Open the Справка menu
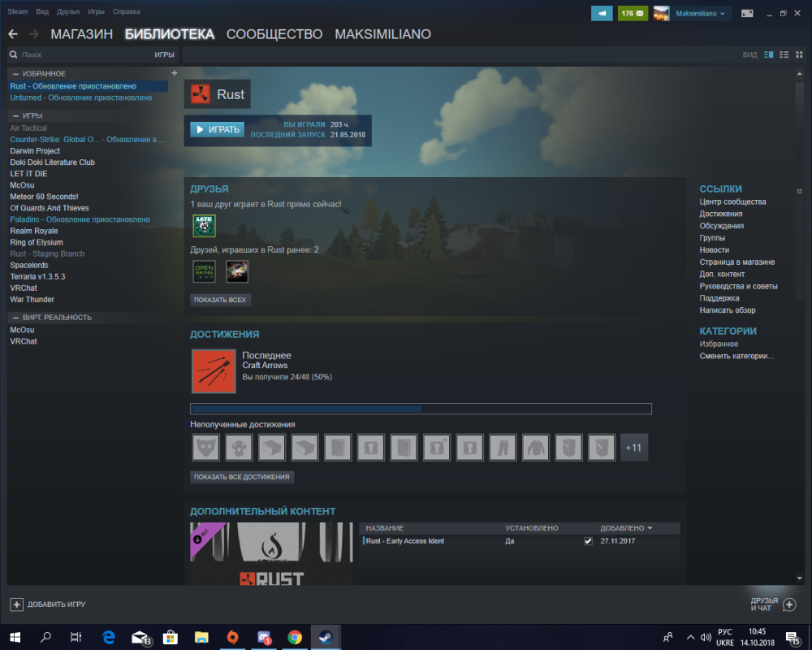Screen dimensions: 812x650 pyautogui.click(x=127, y=11)
